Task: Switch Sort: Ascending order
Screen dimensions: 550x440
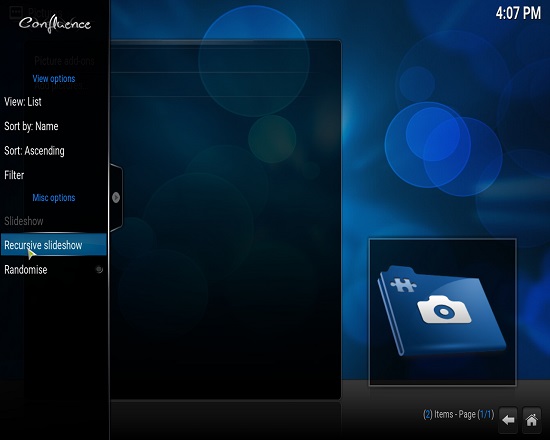Action: tap(53, 151)
